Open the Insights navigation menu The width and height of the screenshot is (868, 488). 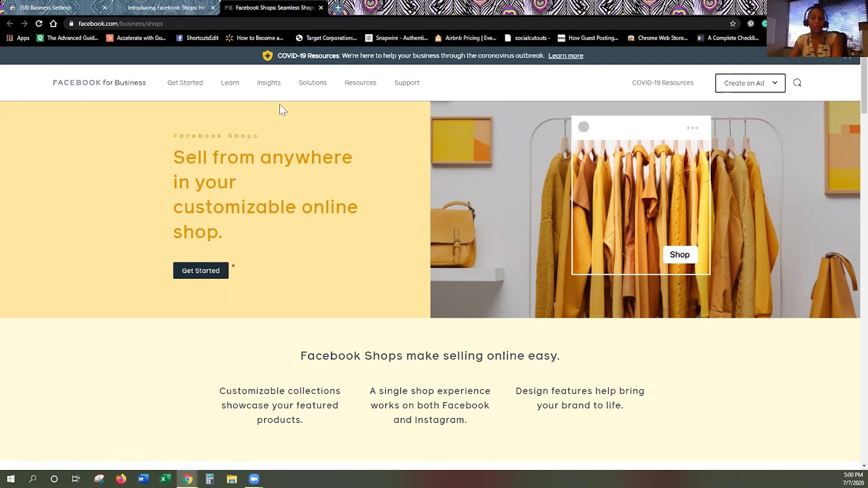(269, 82)
